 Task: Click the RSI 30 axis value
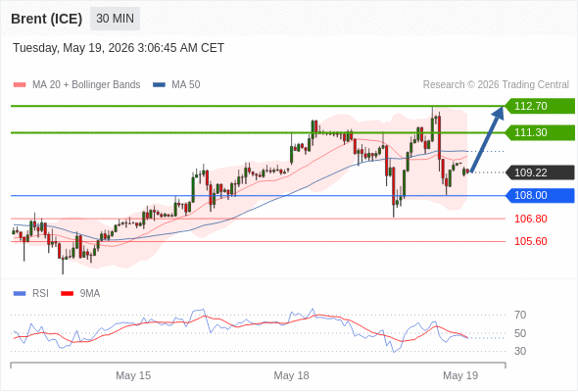pos(520,351)
